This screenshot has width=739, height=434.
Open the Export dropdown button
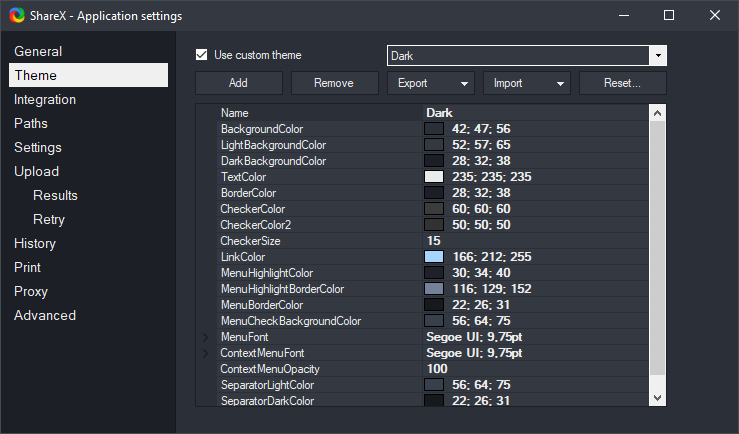430,83
